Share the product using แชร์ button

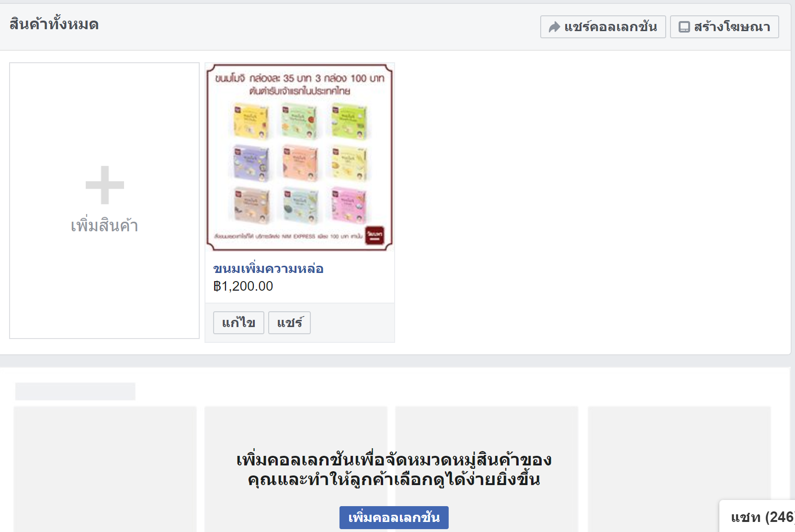pyautogui.click(x=289, y=323)
